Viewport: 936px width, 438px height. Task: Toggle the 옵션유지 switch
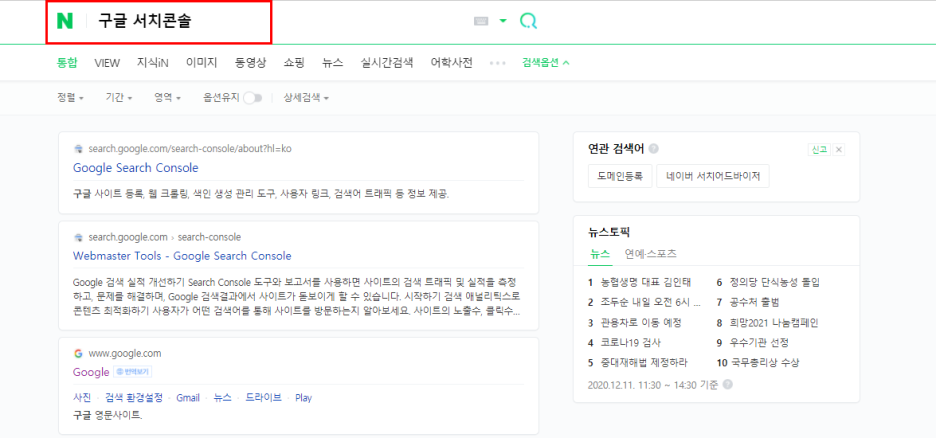(x=253, y=98)
